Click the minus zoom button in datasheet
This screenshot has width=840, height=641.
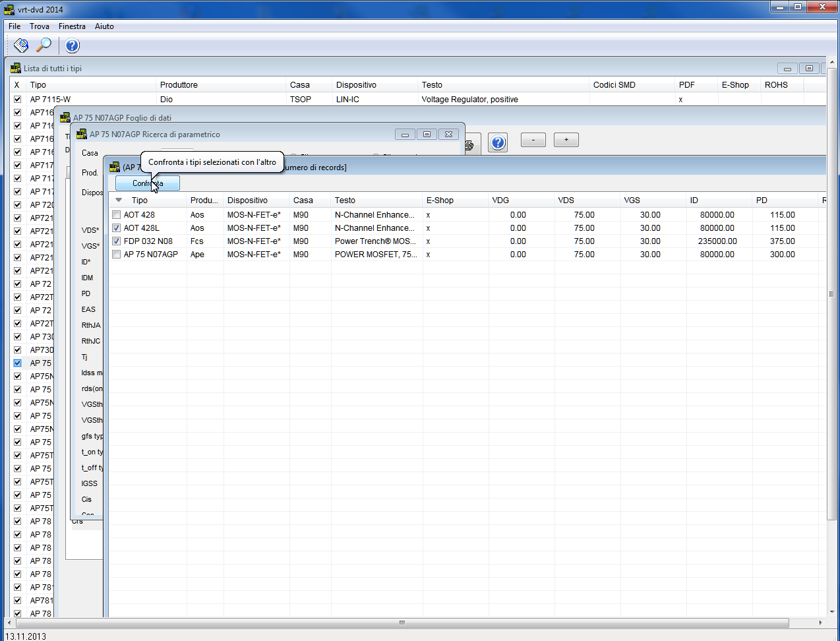click(x=533, y=140)
